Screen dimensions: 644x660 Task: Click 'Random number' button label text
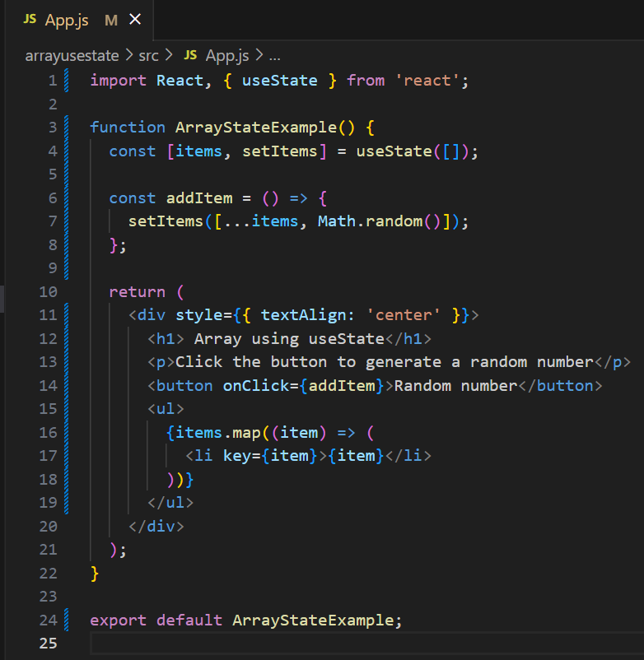455,386
